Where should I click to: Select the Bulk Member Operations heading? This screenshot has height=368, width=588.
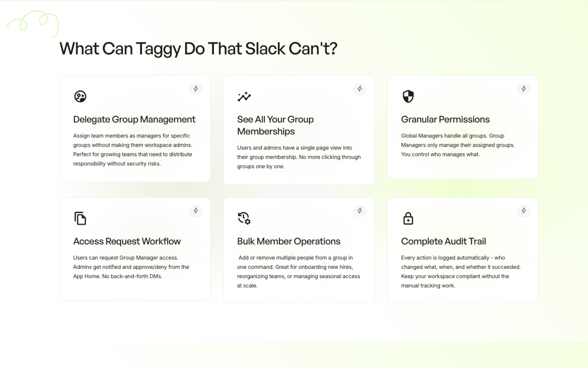coord(288,241)
